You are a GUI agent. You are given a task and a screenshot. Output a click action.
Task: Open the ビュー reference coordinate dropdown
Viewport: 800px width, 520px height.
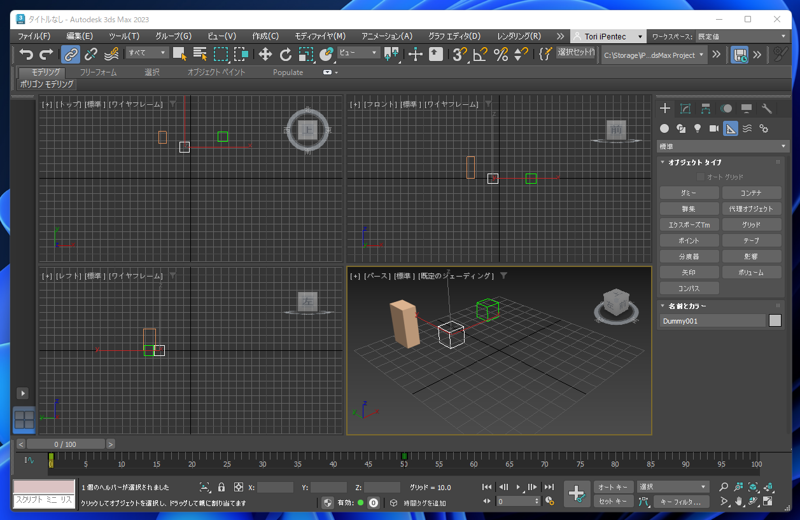(358, 54)
